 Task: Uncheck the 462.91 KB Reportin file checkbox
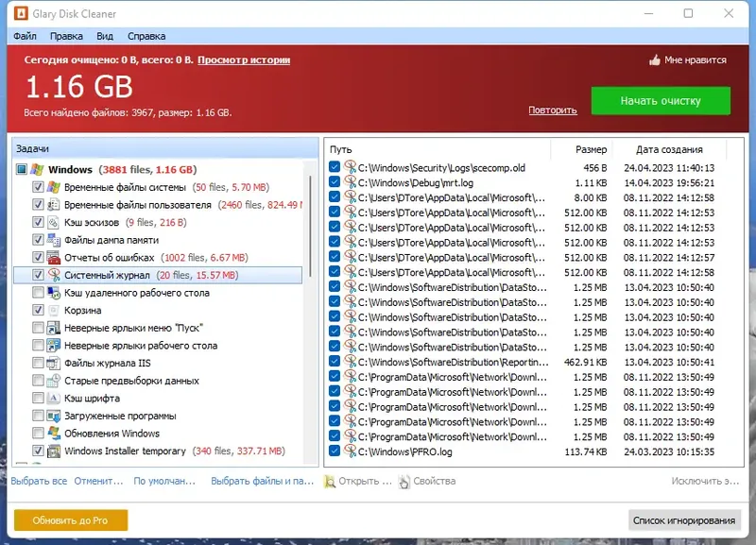pos(335,361)
